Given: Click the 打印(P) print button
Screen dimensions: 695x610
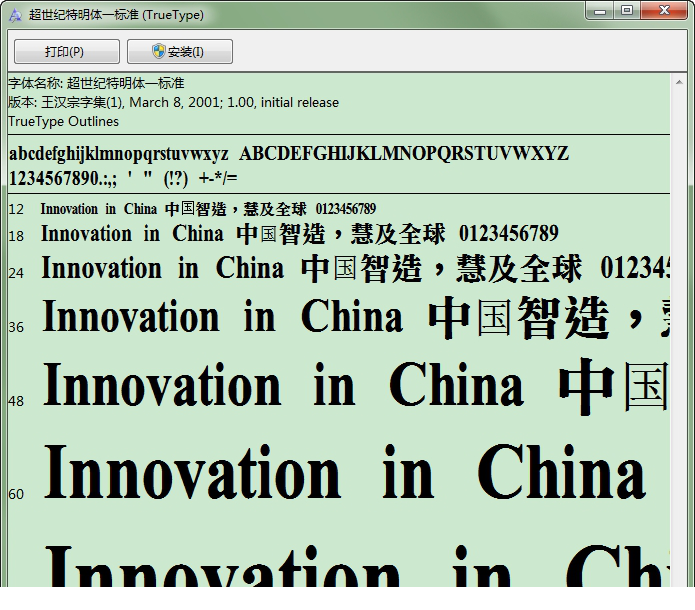Looking at the screenshot, I should click(66, 51).
